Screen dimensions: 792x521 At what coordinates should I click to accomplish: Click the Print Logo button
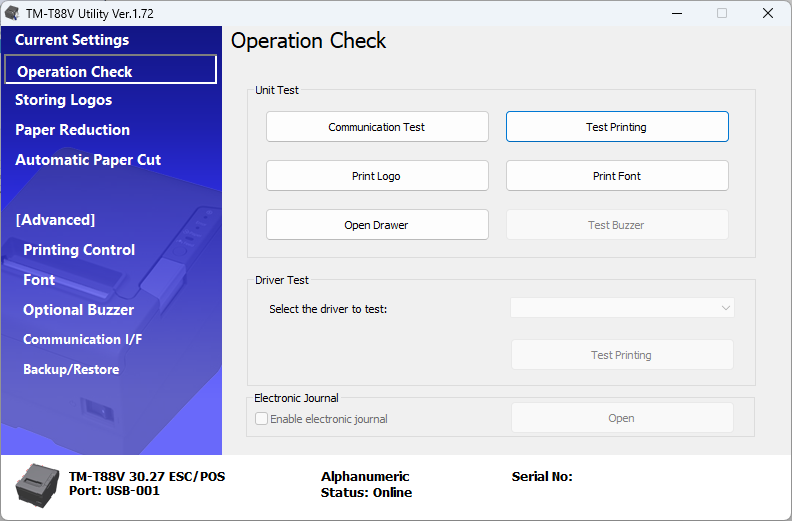click(x=377, y=176)
